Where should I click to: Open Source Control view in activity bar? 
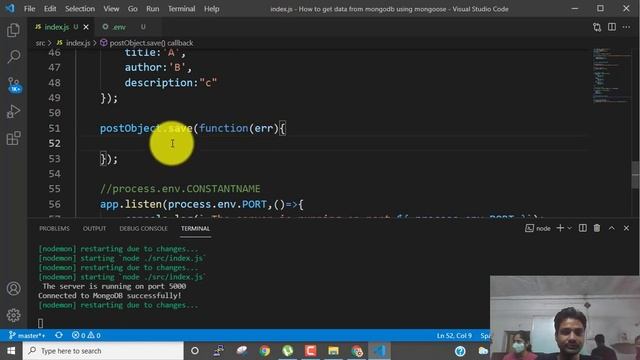click(x=14, y=85)
